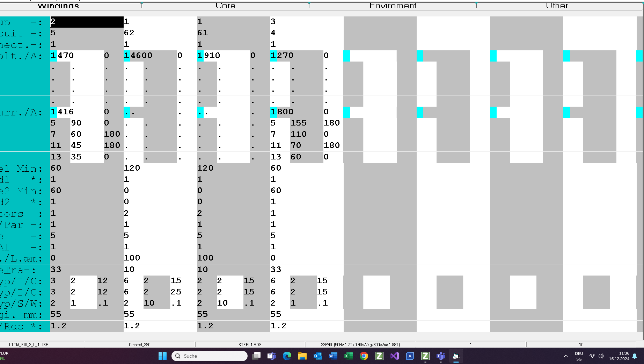
Task: Open the Windows Start menu
Action: click(x=162, y=356)
